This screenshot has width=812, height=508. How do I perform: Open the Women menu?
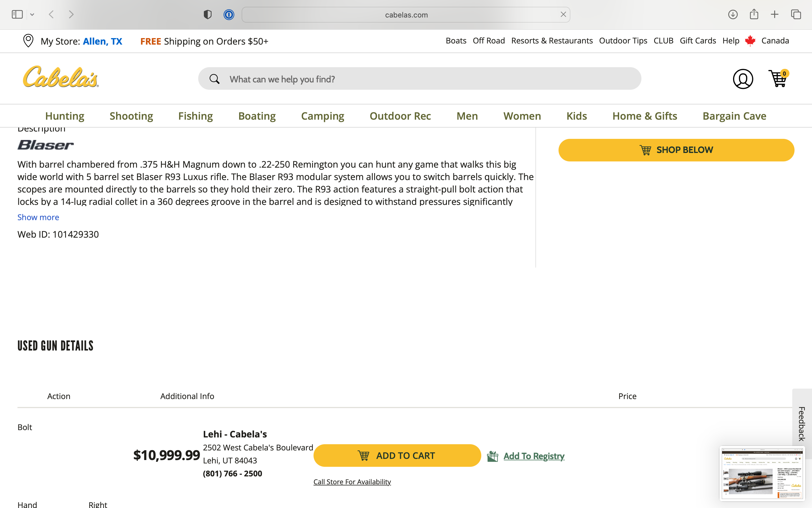522,116
